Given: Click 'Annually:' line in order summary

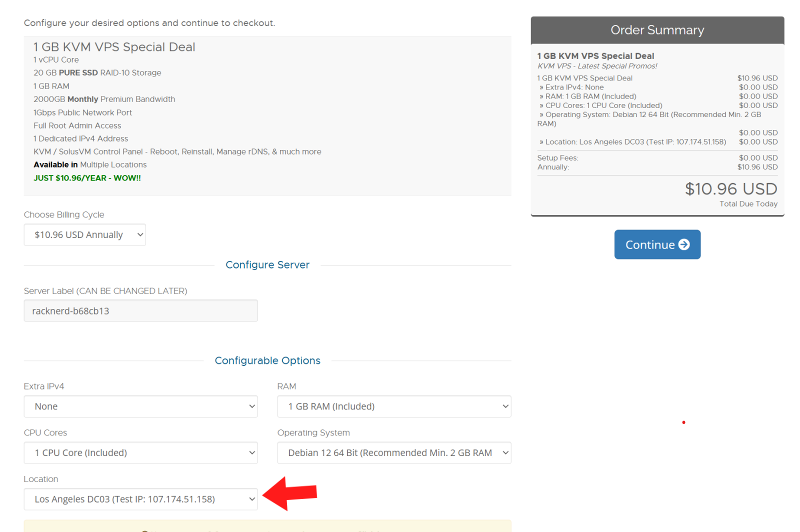Looking at the screenshot, I should pos(657,167).
